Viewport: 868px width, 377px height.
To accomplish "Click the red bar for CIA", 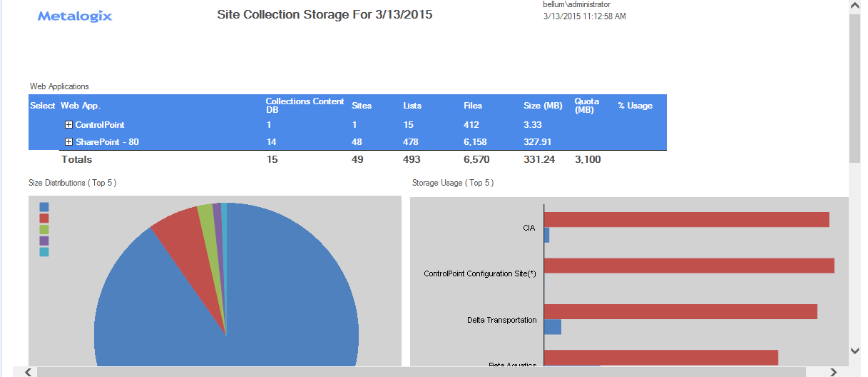I will [686, 219].
